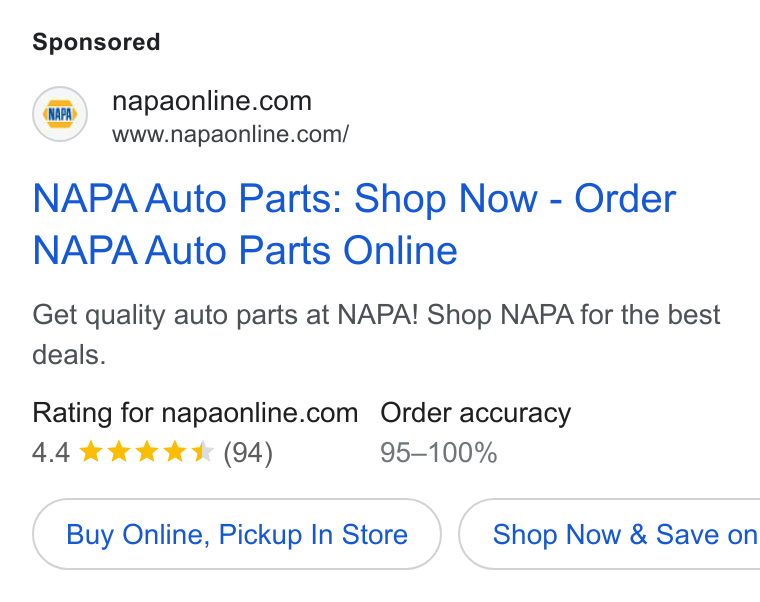Screen dimensions: 760x602
Task: Click the word 'deals.' in the description
Action: click(69, 355)
